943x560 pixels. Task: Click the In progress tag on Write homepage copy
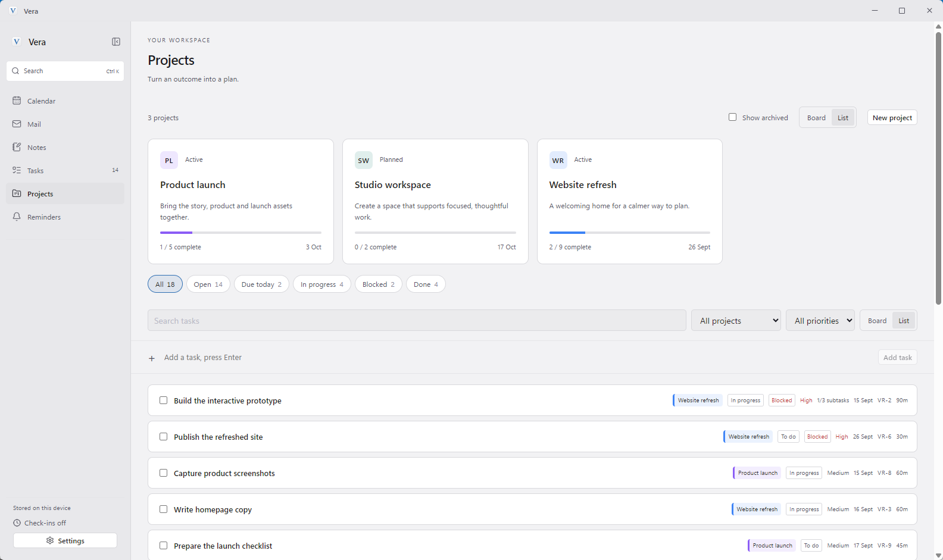pyautogui.click(x=804, y=509)
